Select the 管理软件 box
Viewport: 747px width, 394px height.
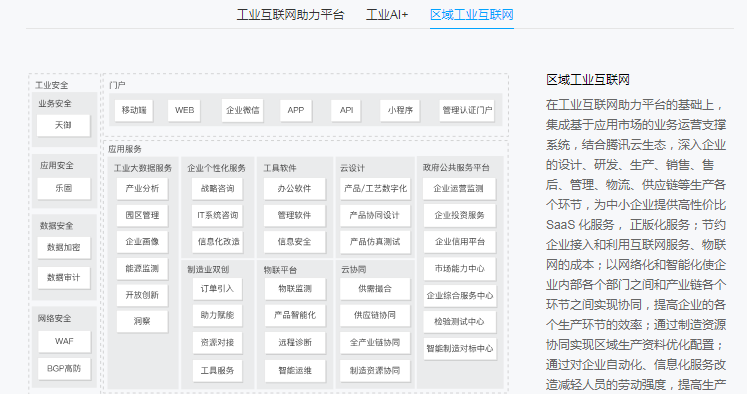294,215
